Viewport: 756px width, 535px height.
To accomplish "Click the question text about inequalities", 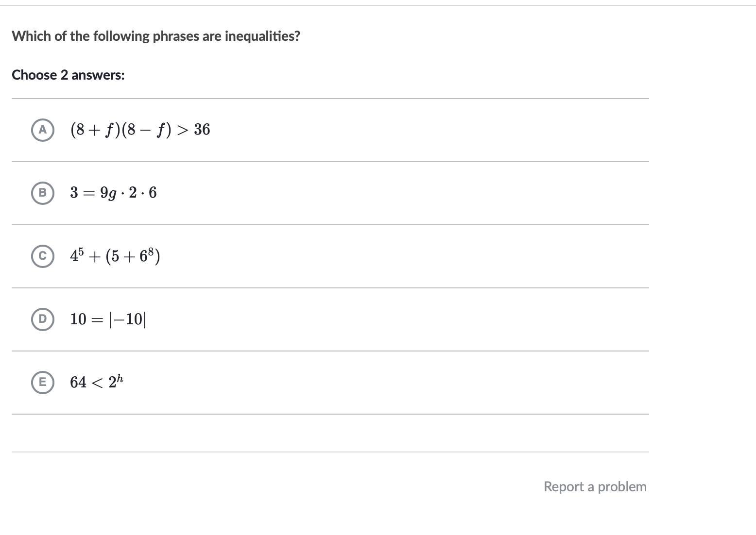I will click(156, 36).
